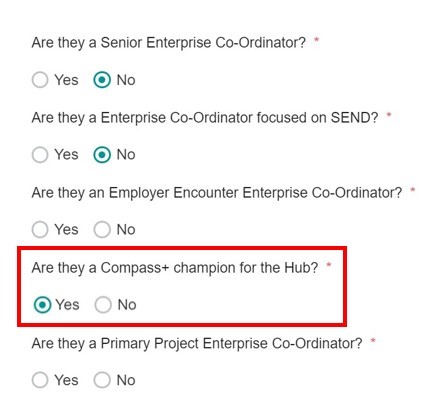Choose Yes for Enterprise Co-Ordinator focused on SEND

pos(40,155)
